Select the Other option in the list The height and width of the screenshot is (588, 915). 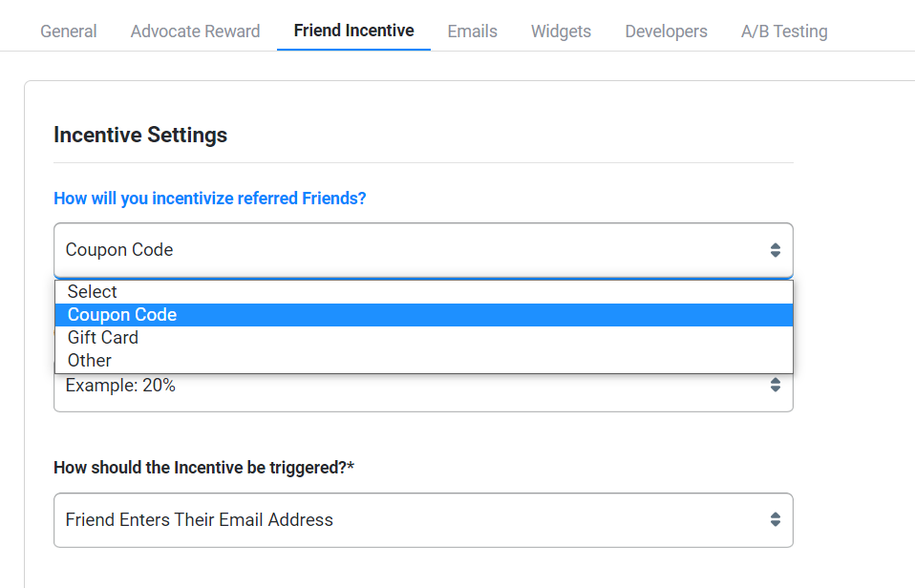[x=90, y=361]
